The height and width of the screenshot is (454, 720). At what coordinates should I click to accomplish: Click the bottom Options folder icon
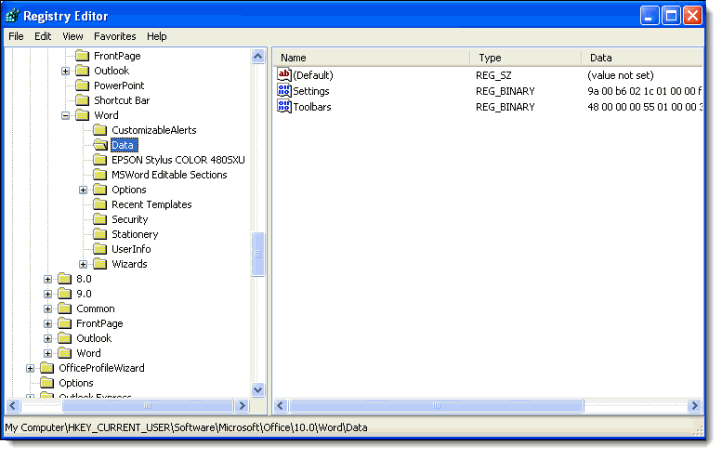(47, 383)
